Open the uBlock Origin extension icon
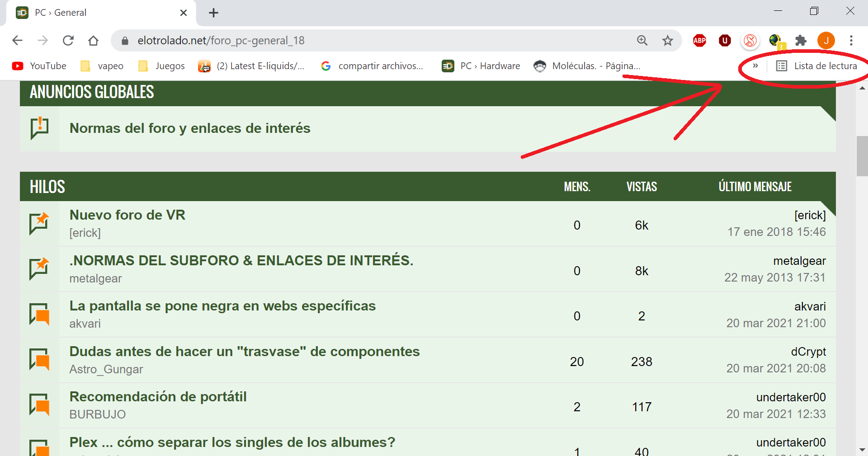The height and width of the screenshot is (456, 868). [x=725, y=41]
